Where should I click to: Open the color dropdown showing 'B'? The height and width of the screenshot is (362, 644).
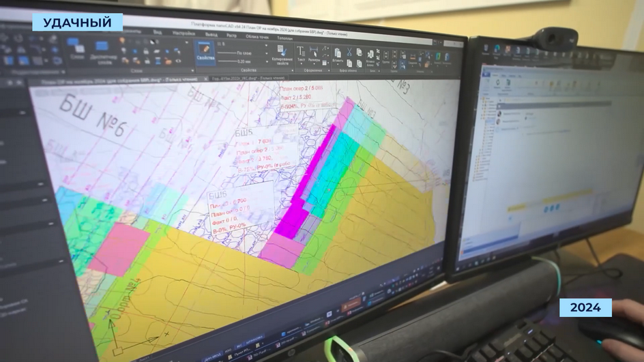click(x=266, y=45)
